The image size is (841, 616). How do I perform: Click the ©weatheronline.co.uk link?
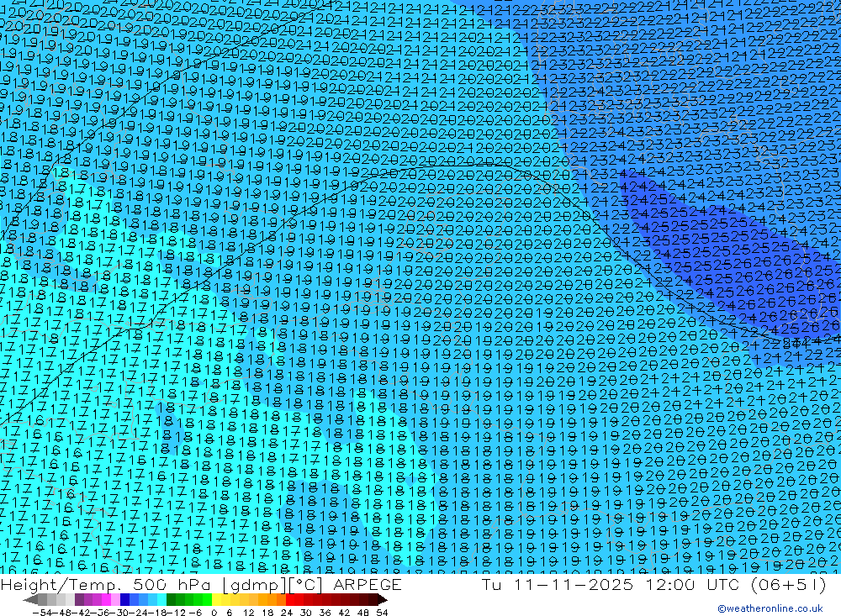click(770, 608)
